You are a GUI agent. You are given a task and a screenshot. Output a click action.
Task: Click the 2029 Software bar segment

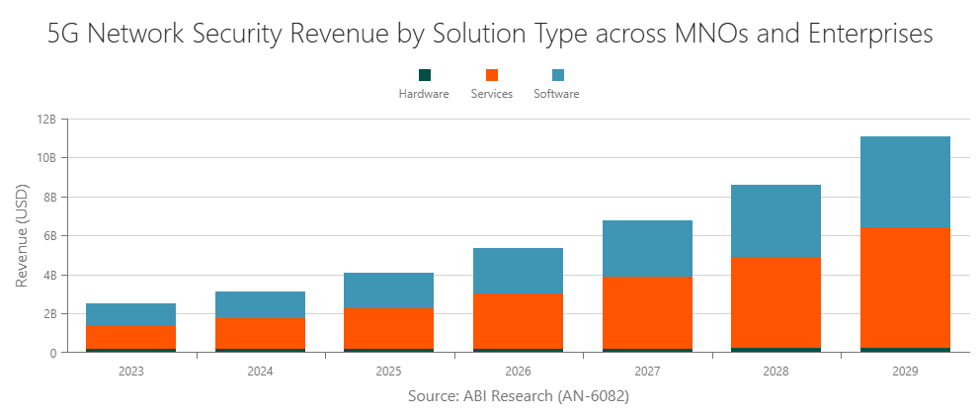905,182
